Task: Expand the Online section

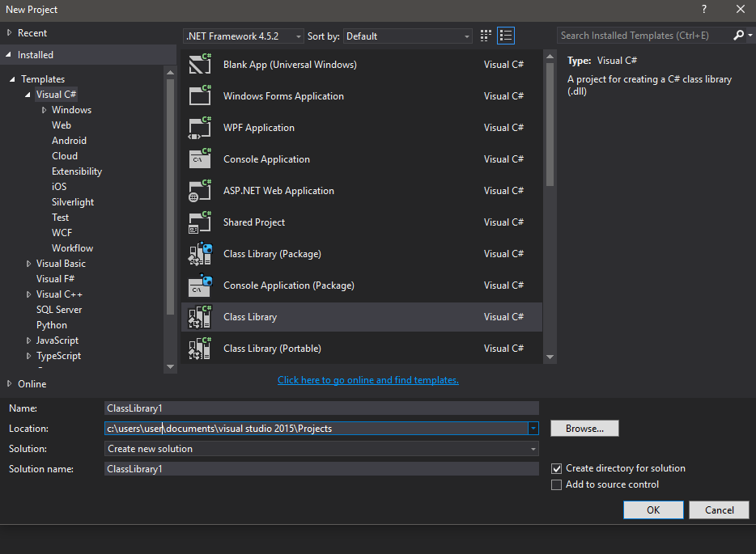Action: coord(9,383)
